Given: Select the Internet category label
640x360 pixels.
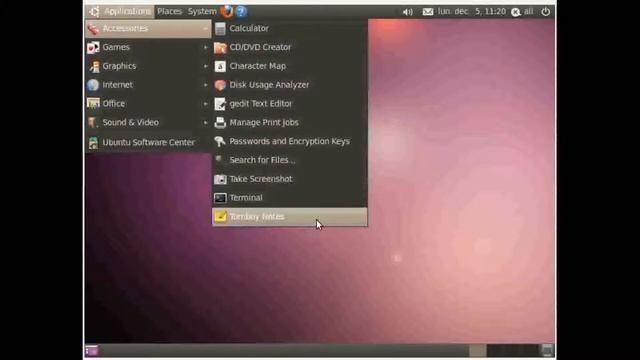Looking at the screenshot, I should pyautogui.click(x=118, y=85).
